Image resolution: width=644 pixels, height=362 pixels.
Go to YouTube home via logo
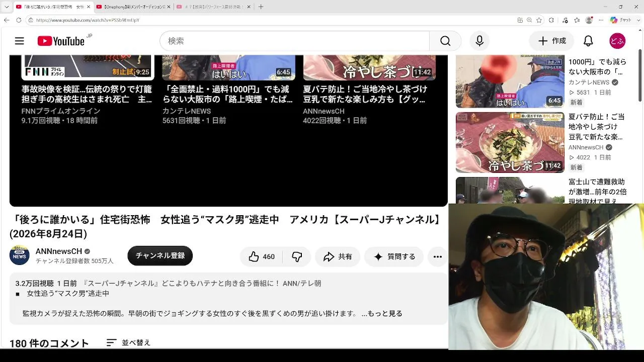click(61, 41)
